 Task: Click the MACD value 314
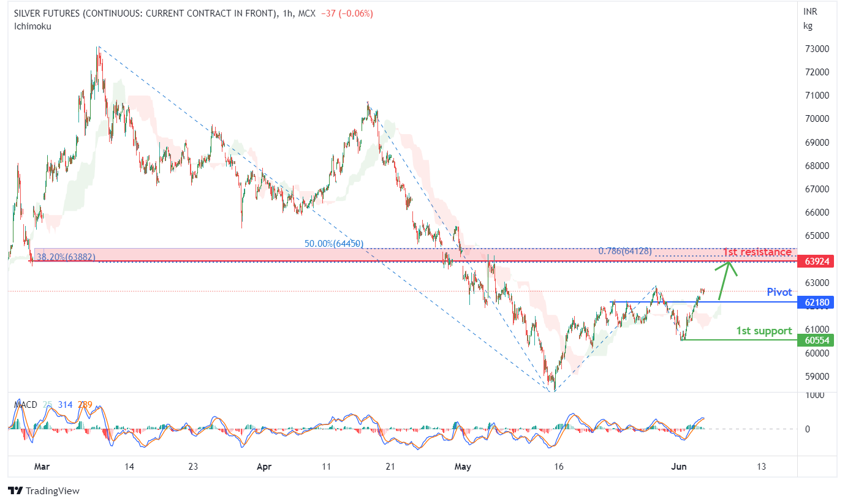click(66, 405)
